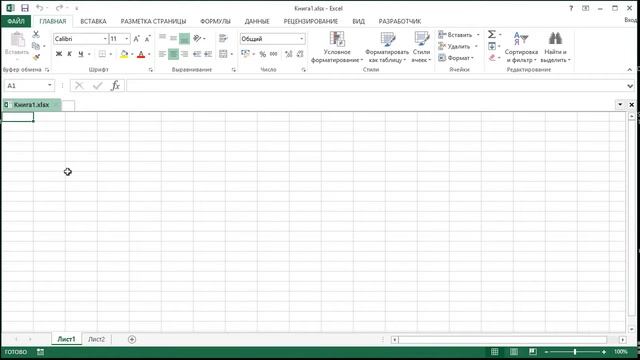This screenshot has height=360, width=640.
Task: Switch to the Лист2 sheet tab
Action: pos(96,339)
